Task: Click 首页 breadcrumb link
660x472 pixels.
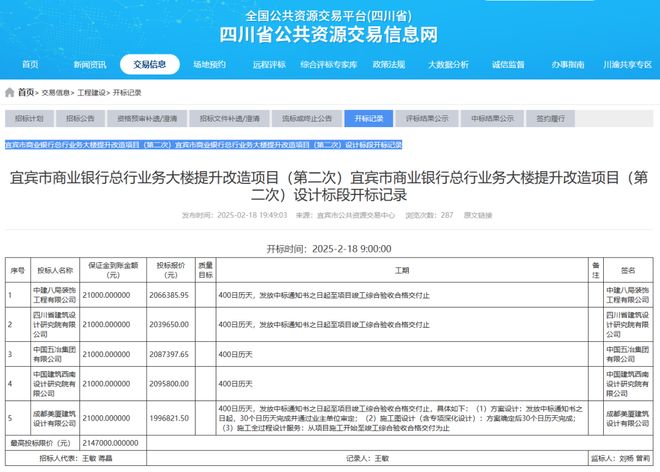Action: 26,92
